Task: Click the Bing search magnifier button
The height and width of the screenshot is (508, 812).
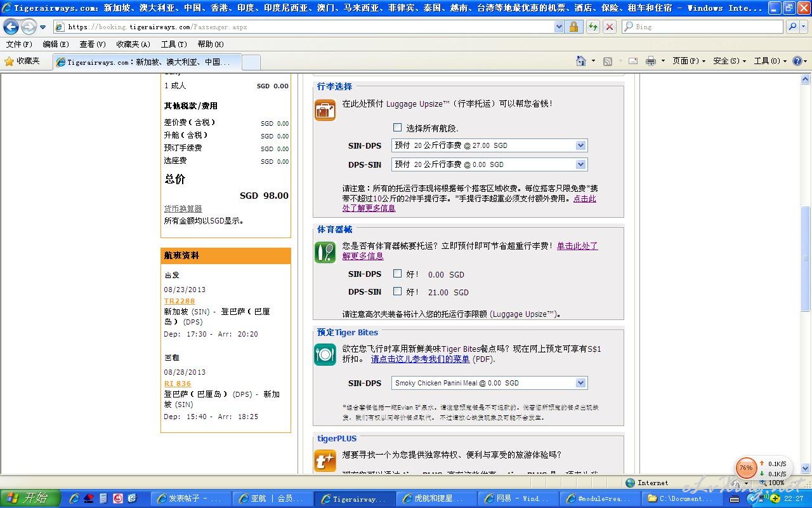Action: (792, 27)
